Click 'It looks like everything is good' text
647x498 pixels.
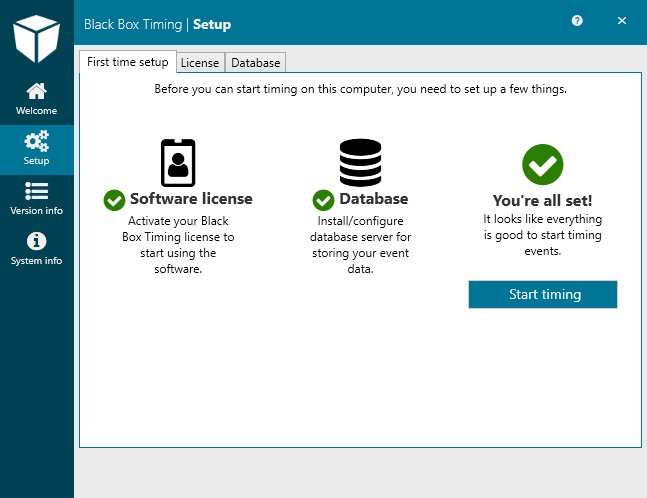click(543, 235)
